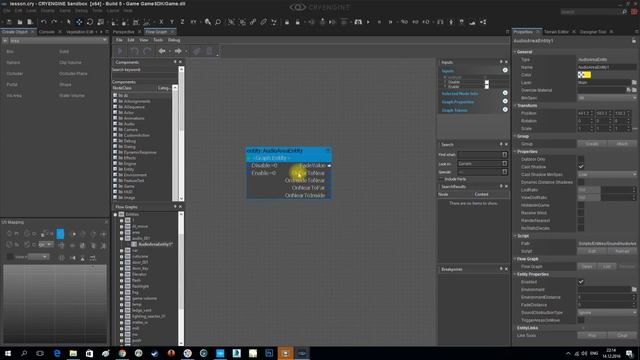This screenshot has width=640, height=360.
Task: Toggle Dynamic Distance Shadows checkbox
Action: tap(581, 182)
